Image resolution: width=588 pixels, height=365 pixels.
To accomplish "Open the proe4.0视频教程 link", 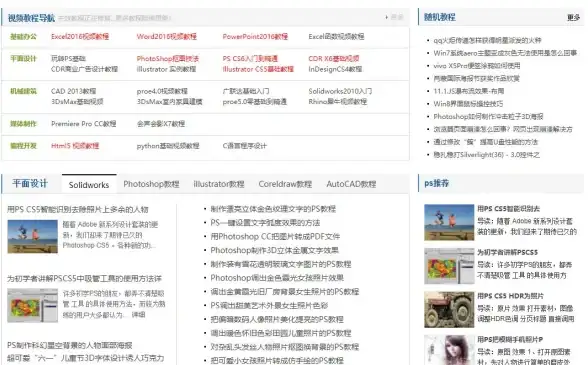I will (x=162, y=91).
